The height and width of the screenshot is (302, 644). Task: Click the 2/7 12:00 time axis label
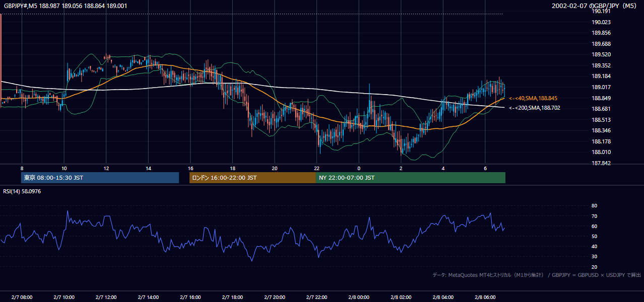(106, 297)
